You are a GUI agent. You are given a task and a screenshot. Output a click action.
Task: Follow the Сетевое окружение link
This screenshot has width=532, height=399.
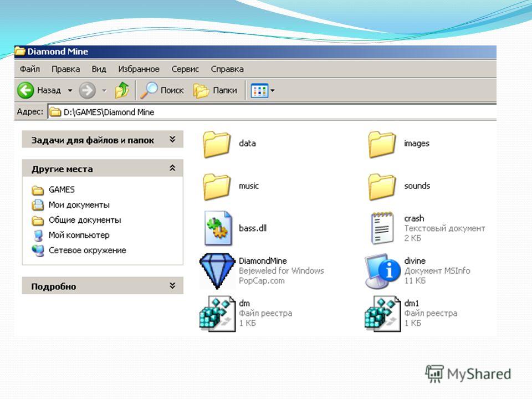coord(88,250)
